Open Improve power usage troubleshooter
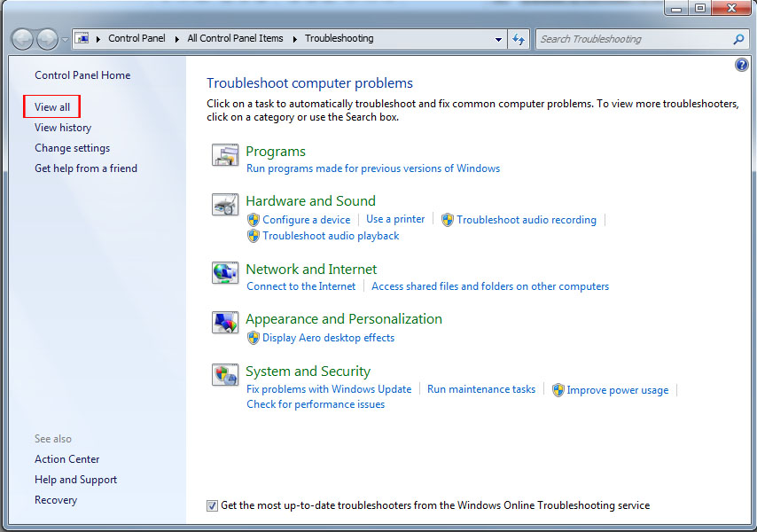This screenshot has width=757, height=532. (618, 390)
